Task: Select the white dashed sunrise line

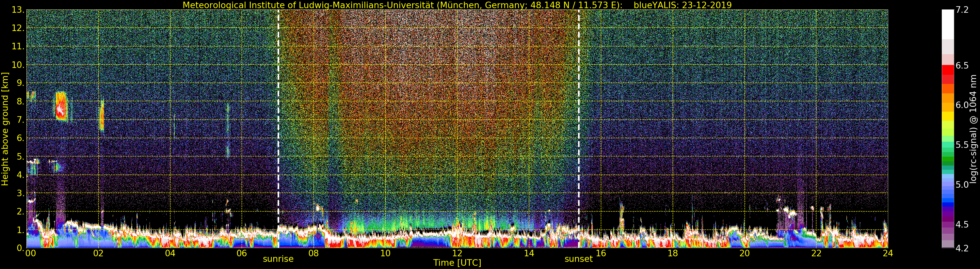Action: 278,129
